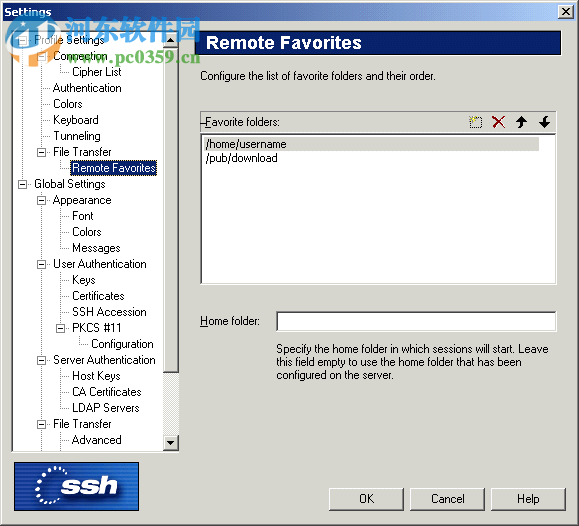The height and width of the screenshot is (526, 579).
Task: Collapse the Global Settings node
Action: tap(23, 184)
